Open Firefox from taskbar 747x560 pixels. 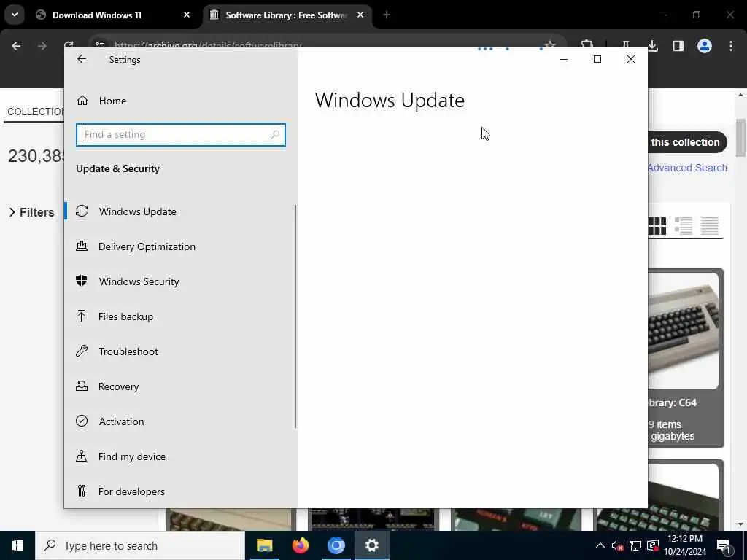click(300, 545)
